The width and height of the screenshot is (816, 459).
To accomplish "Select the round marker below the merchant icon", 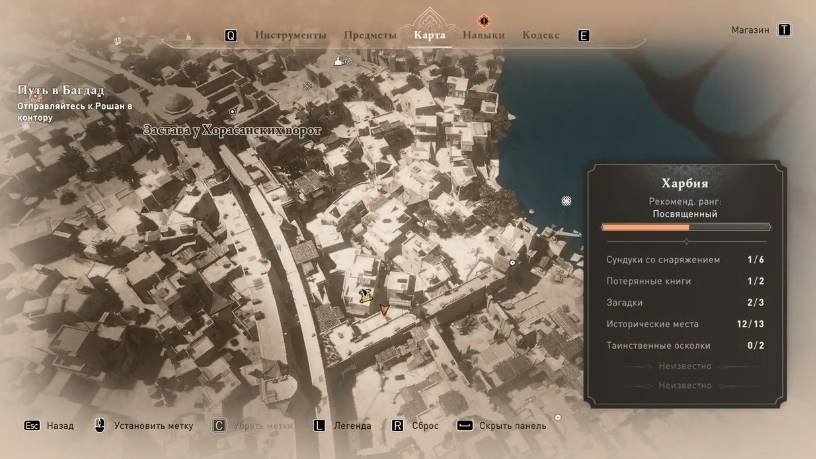I will pyautogui.click(x=308, y=86).
